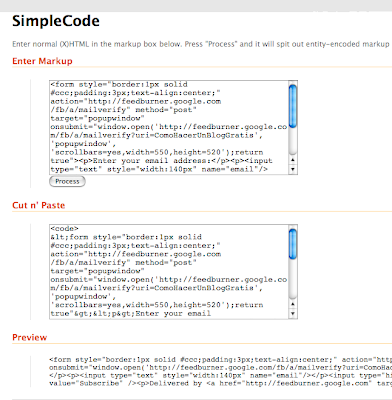
Task: Click the up arrow of Enter Markup scrollbar
Action: click(293, 160)
